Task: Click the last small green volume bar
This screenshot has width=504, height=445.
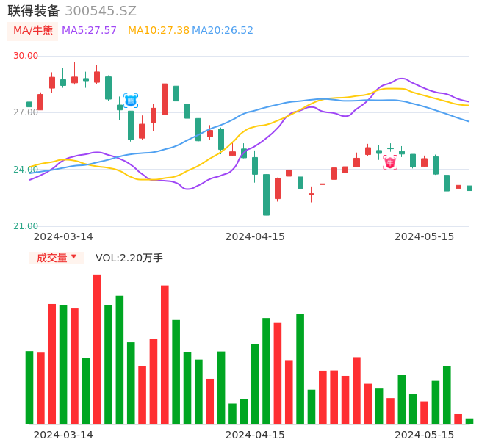Action: [x=469, y=421]
